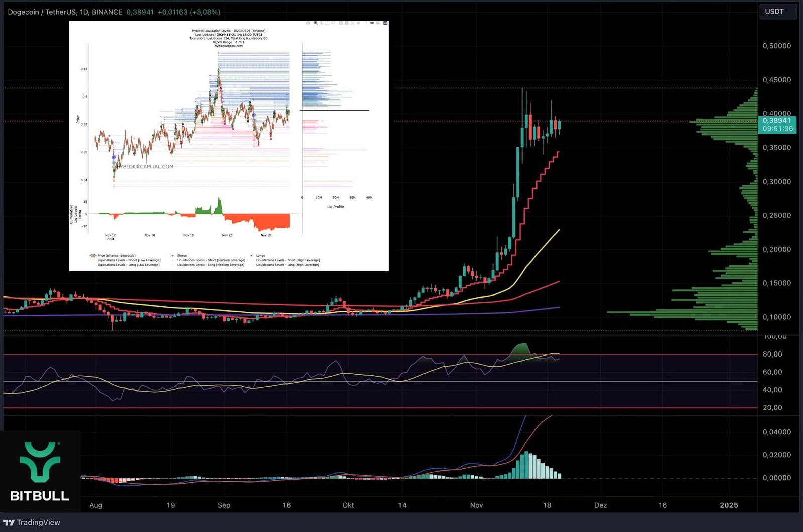Click the 0,10000 price axis label
Image resolution: width=803 pixels, height=532 pixels.
click(777, 317)
